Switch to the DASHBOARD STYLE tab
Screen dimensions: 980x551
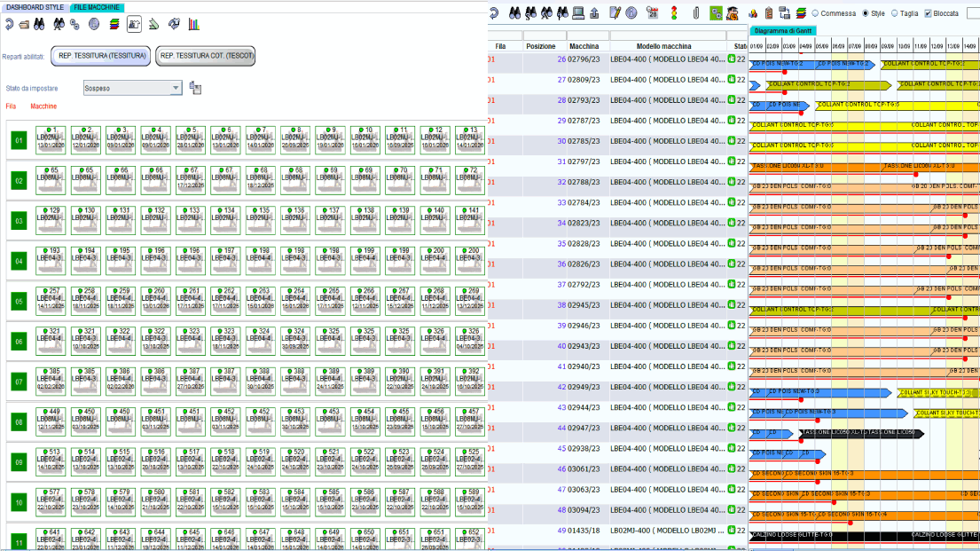pyautogui.click(x=35, y=7)
